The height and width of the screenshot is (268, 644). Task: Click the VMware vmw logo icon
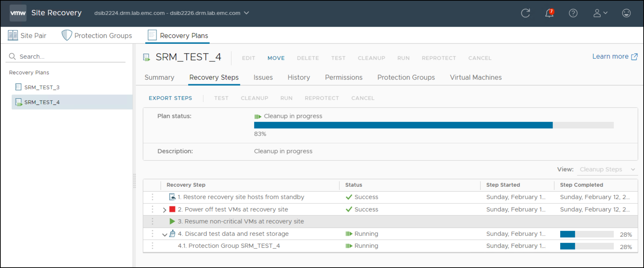(18, 13)
